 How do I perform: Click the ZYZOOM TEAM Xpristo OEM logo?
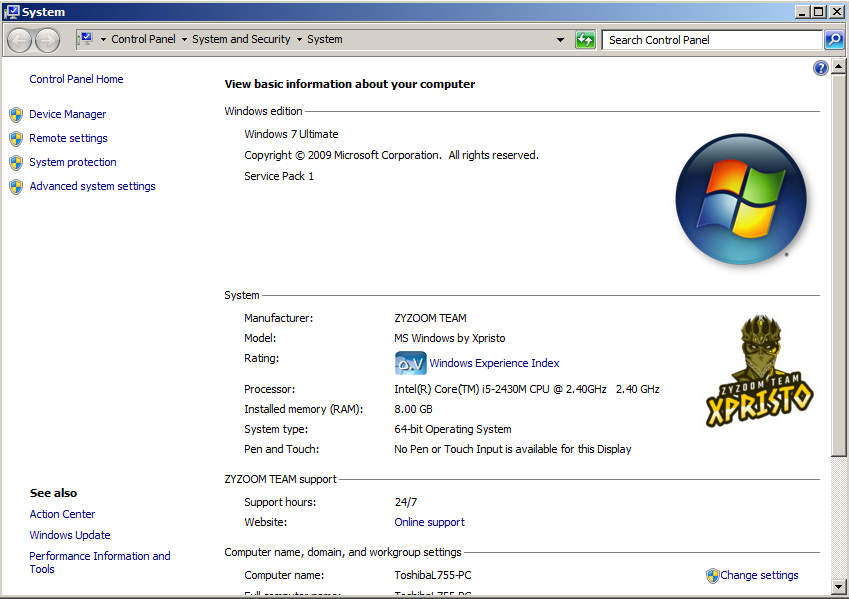pos(759,372)
